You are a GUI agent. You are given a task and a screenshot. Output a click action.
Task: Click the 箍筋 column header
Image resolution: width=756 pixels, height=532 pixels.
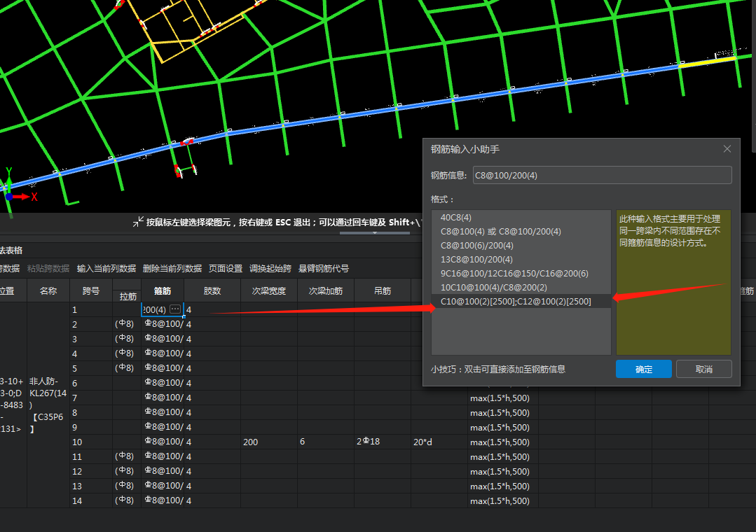tap(163, 290)
